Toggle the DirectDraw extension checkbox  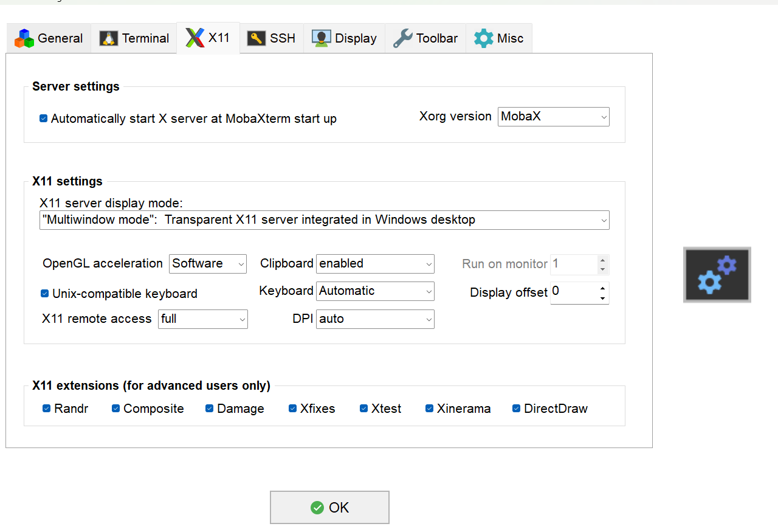click(517, 409)
